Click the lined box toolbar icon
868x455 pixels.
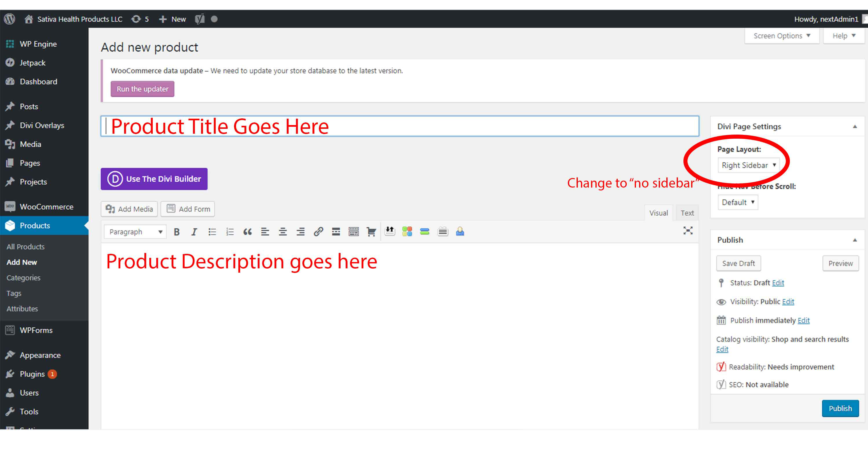(x=442, y=232)
